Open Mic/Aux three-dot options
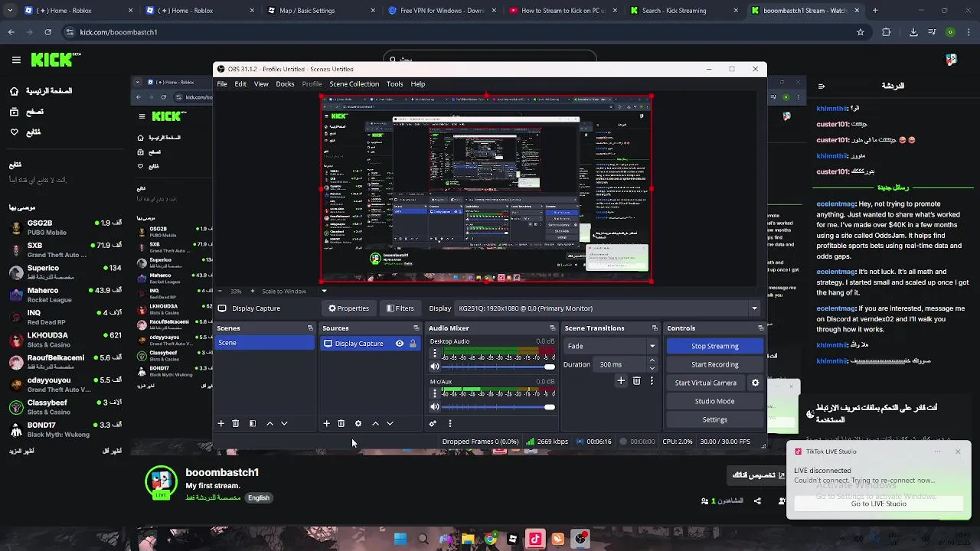Image resolution: width=980 pixels, height=551 pixels. click(x=435, y=393)
